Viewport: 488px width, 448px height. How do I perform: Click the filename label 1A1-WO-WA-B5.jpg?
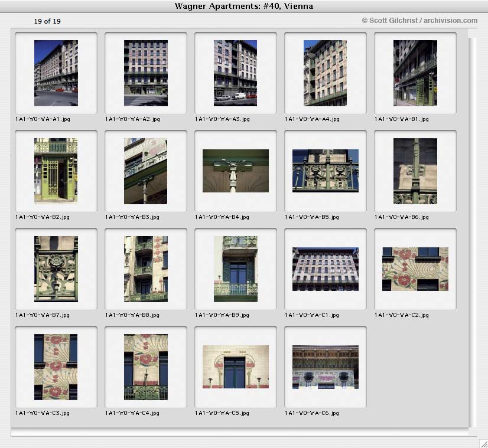[x=312, y=217]
